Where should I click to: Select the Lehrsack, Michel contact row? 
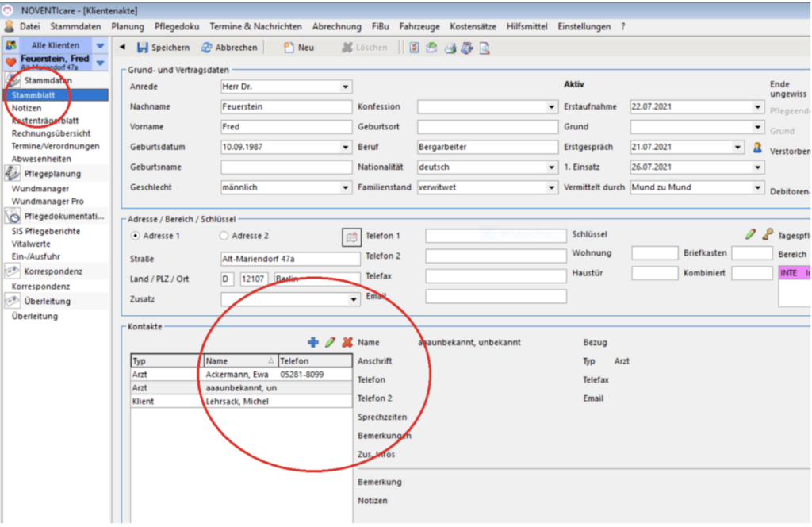click(x=241, y=401)
